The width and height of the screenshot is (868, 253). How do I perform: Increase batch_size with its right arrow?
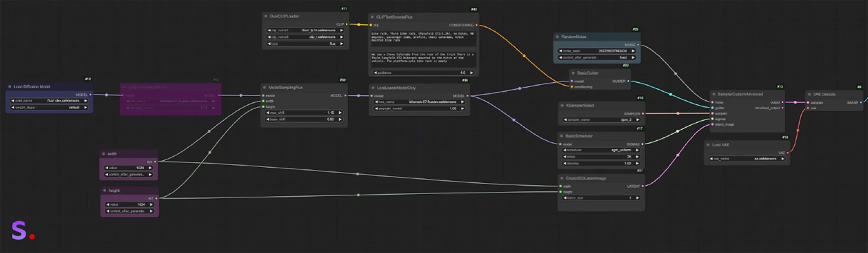(637, 198)
